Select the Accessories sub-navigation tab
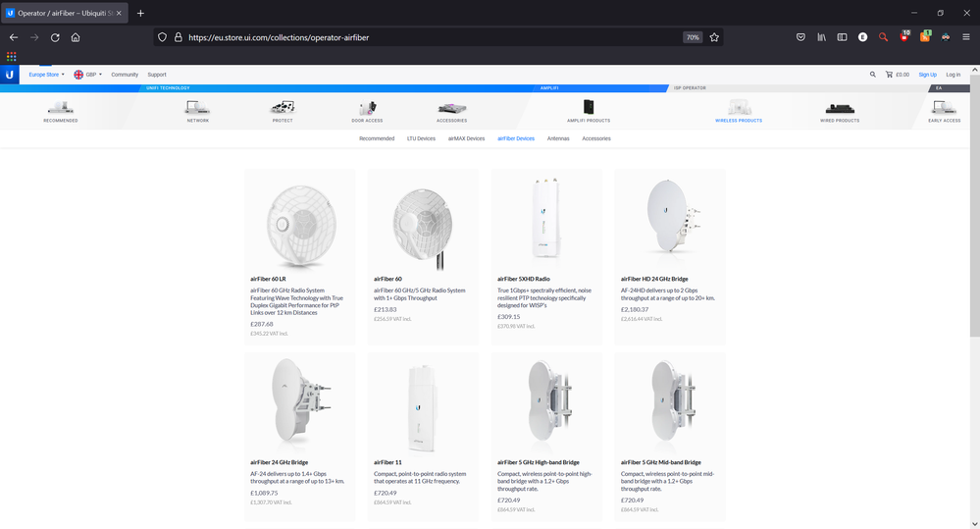The width and height of the screenshot is (980, 529). pos(596,138)
